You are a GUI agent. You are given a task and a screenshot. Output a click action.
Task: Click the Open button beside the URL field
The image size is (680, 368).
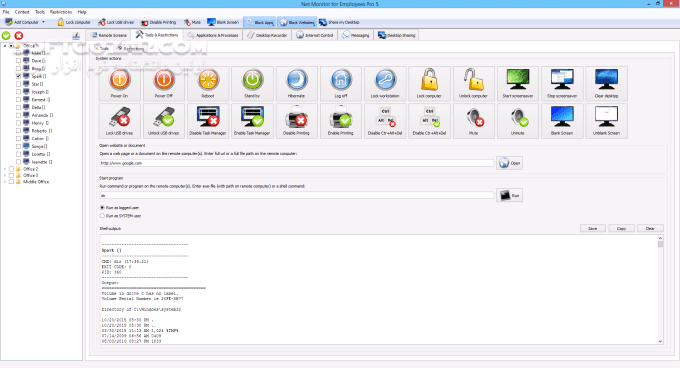510,163
